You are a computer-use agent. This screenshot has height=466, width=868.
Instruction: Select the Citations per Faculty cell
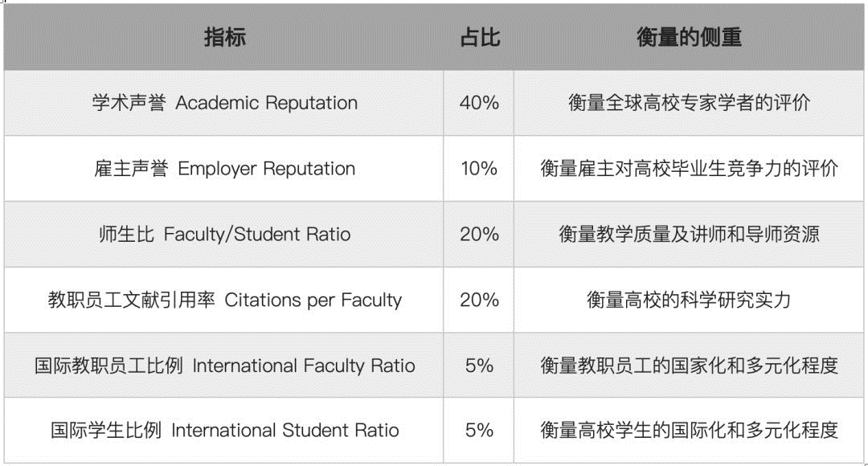(x=223, y=300)
